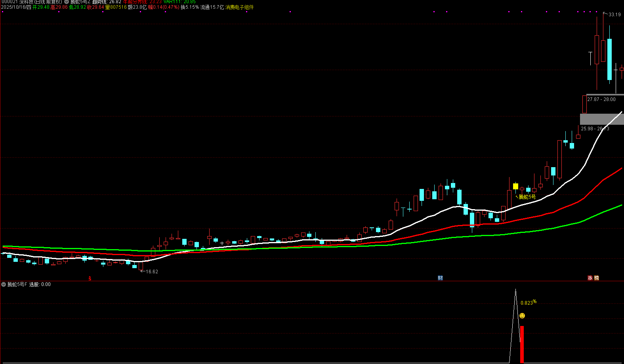This screenshot has height=364, width=624.
Task: Open dropdown beside 腾蛇5号F sub-indicator
Action: click(x=4, y=284)
